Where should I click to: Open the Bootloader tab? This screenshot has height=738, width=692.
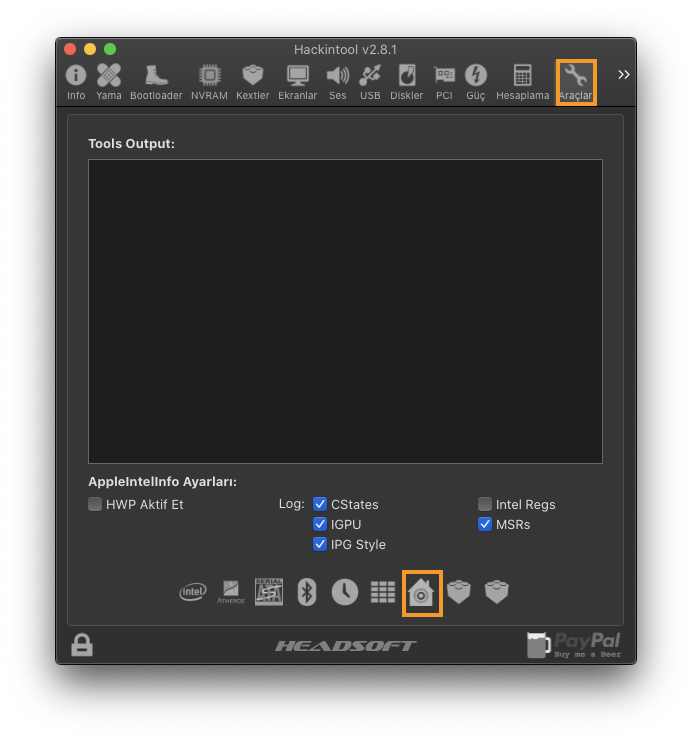(156, 83)
